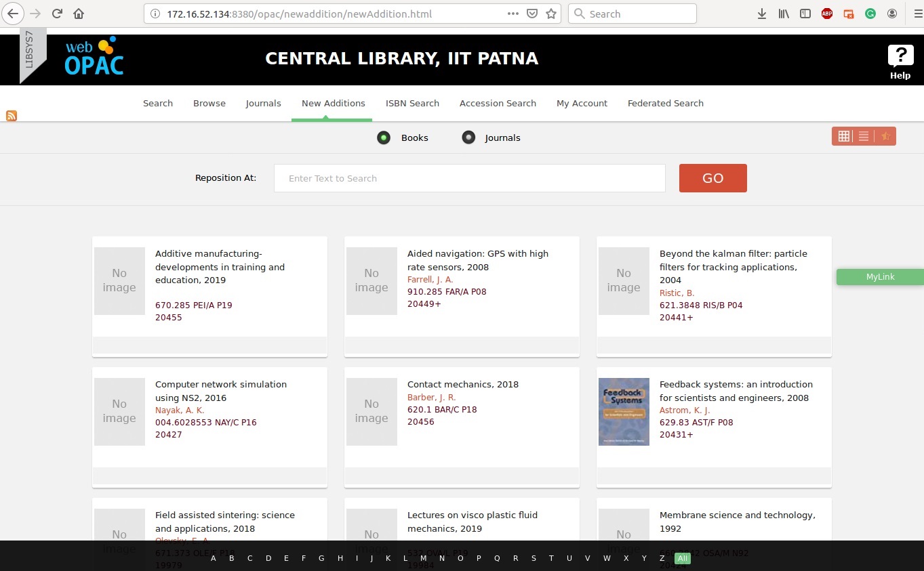
Task: Click call number 629.83 AST/F P08
Action: click(696, 422)
